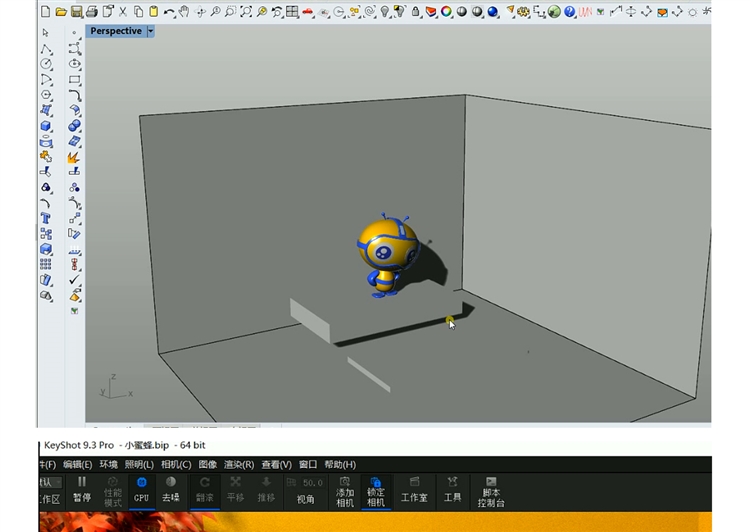Viewport: 750px width, 532px height.
Task: Select the rectangular Array grid tool
Action: tap(46, 264)
